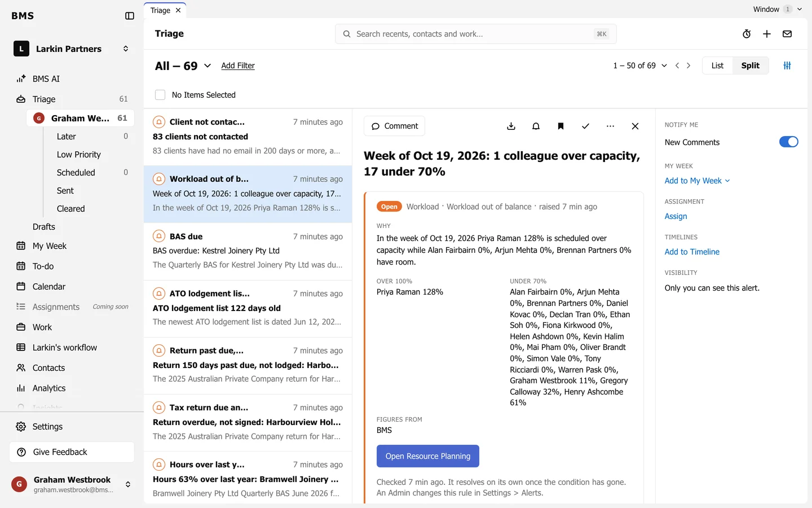Tick the No Items Selected checkbox
The height and width of the screenshot is (508, 812).
[x=160, y=95]
